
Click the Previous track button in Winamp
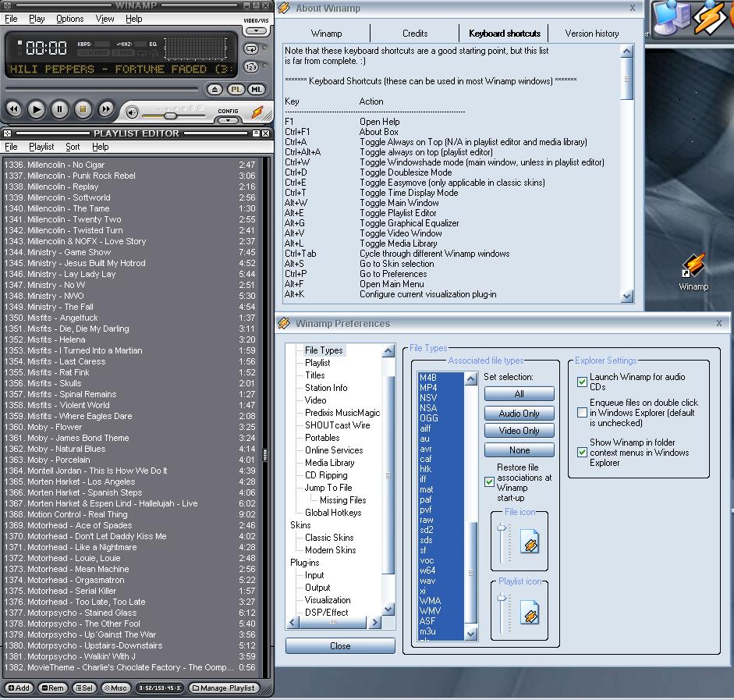[x=13, y=109]
